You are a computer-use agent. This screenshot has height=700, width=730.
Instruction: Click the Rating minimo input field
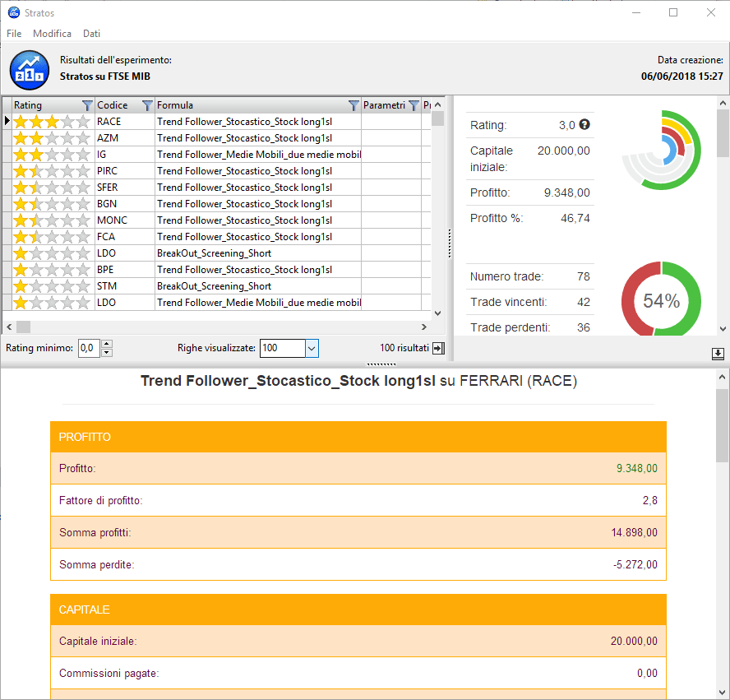(89, 348)
